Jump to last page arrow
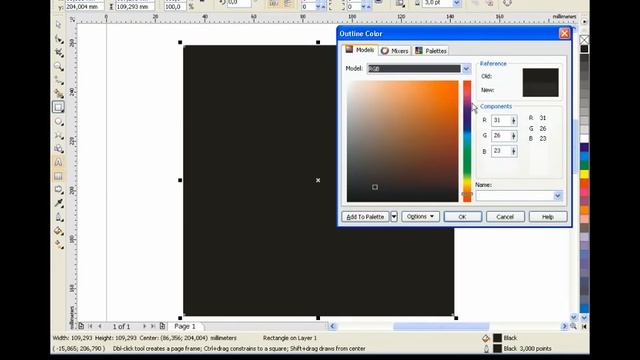The width and height of the screenshot is (640, 360). (153, 326)
